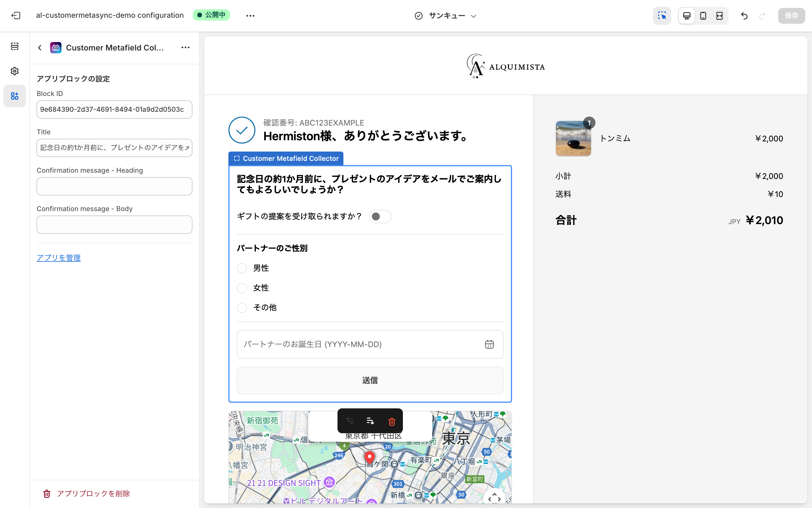Click the トンミム product thumbnail

pos(573,138)
